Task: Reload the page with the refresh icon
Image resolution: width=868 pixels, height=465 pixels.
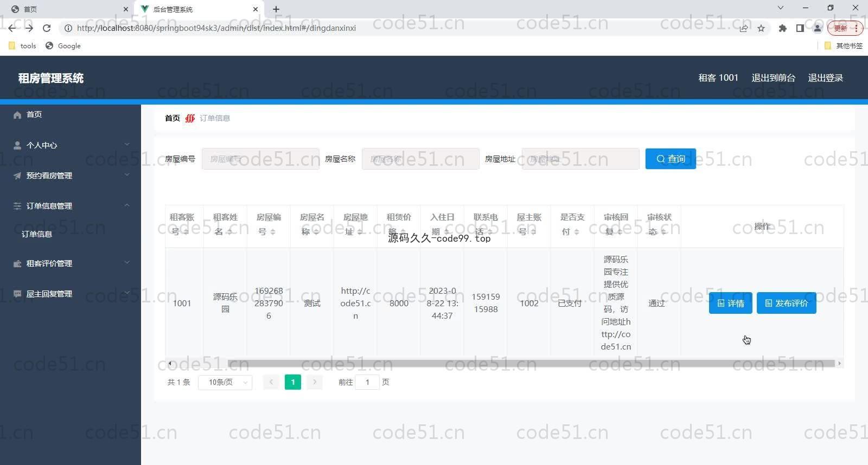Action: coord(47,28)
